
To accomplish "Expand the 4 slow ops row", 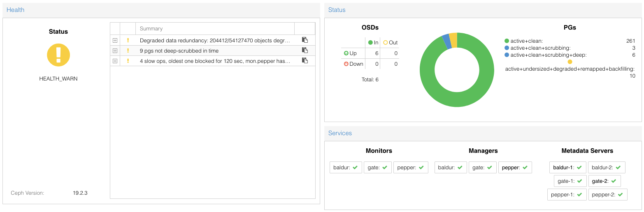I will pyautogui.click(x=115, y=61).
